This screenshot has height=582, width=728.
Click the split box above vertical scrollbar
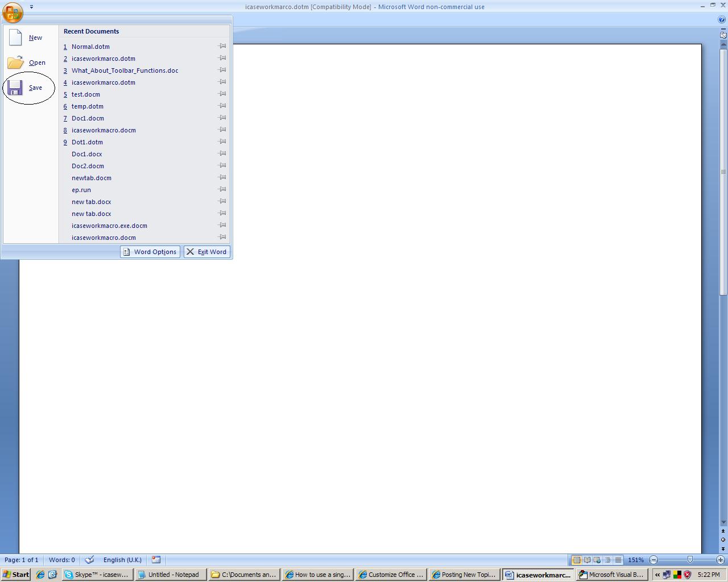723,28
